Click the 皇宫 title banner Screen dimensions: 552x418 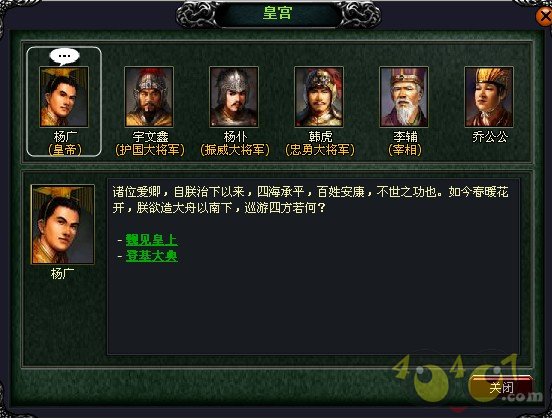coord(278,14)
